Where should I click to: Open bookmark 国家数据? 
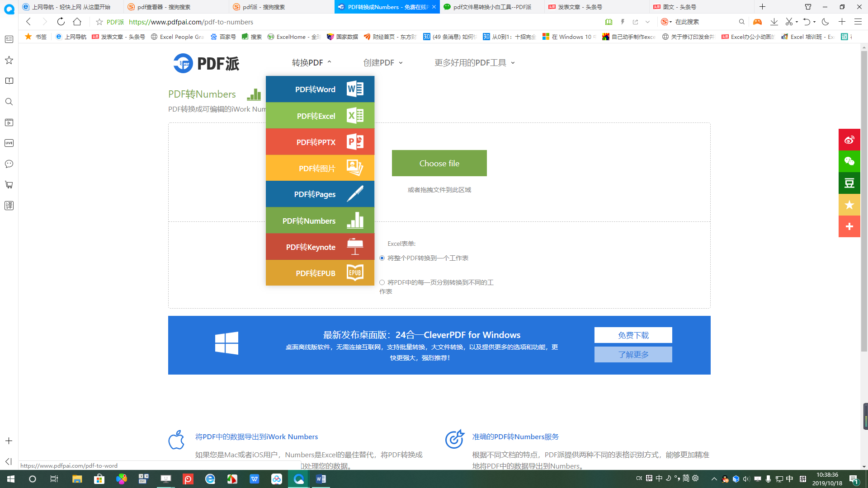pos(342,37)
